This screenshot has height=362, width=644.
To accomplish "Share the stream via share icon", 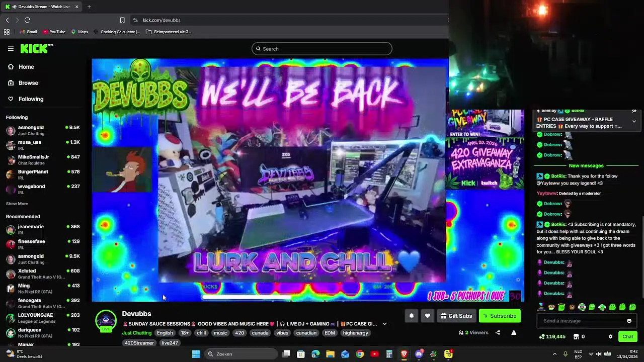I will click(x=498, y=332).
